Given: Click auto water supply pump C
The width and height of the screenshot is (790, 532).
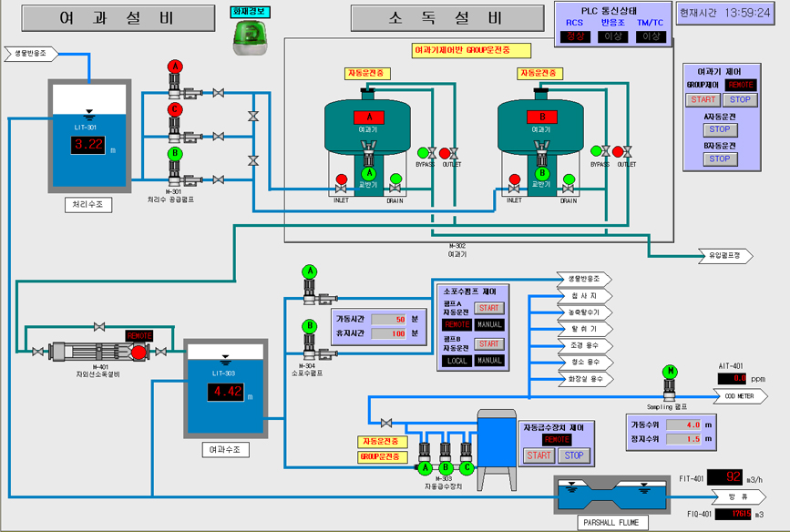Looking at the screenshot, I should click(467, 467).
